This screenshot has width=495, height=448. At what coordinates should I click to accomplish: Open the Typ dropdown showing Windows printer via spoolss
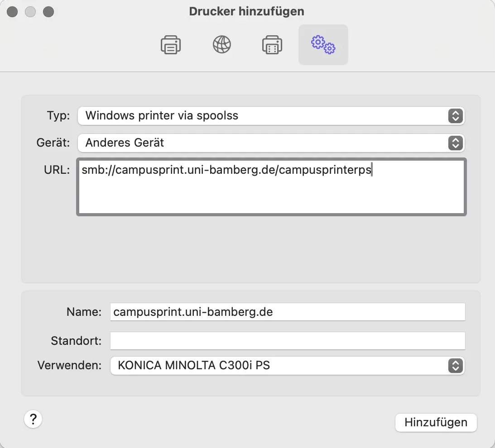(x=271, y=116)
